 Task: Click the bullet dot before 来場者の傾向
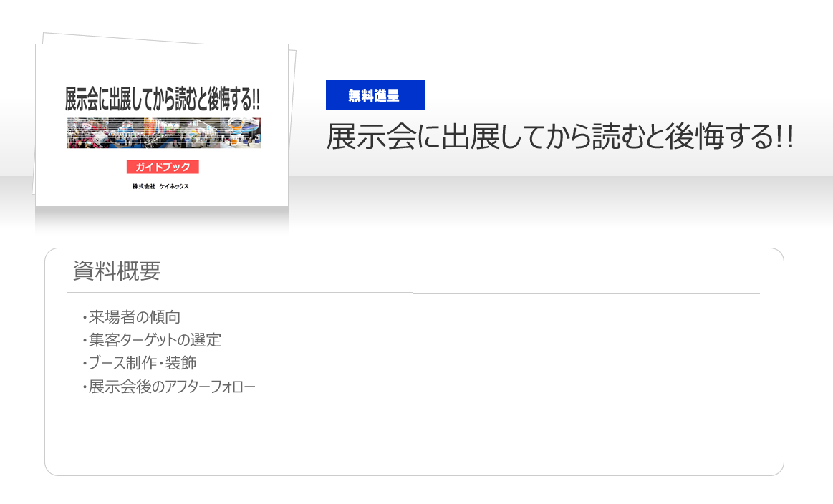tap(85, 318)
